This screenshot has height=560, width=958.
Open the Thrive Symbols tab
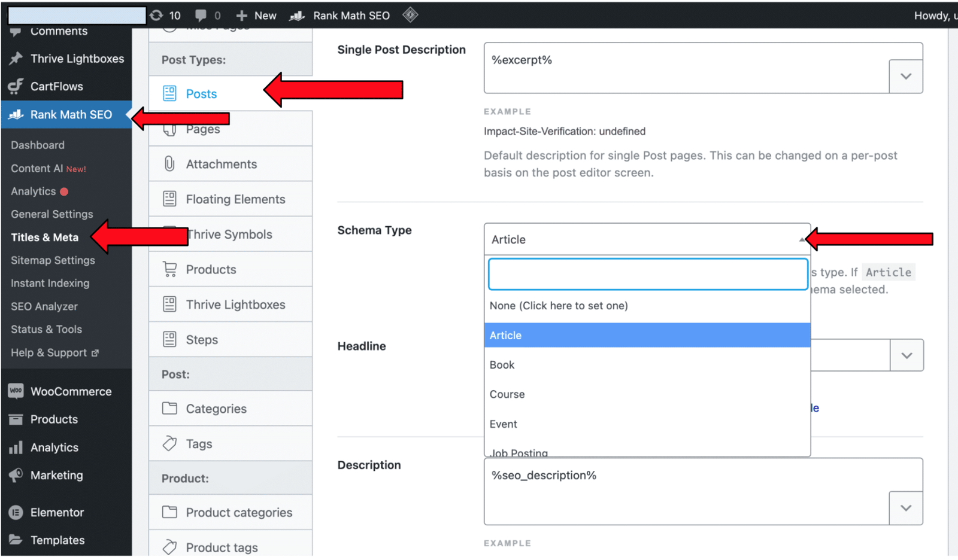(231, 235)
